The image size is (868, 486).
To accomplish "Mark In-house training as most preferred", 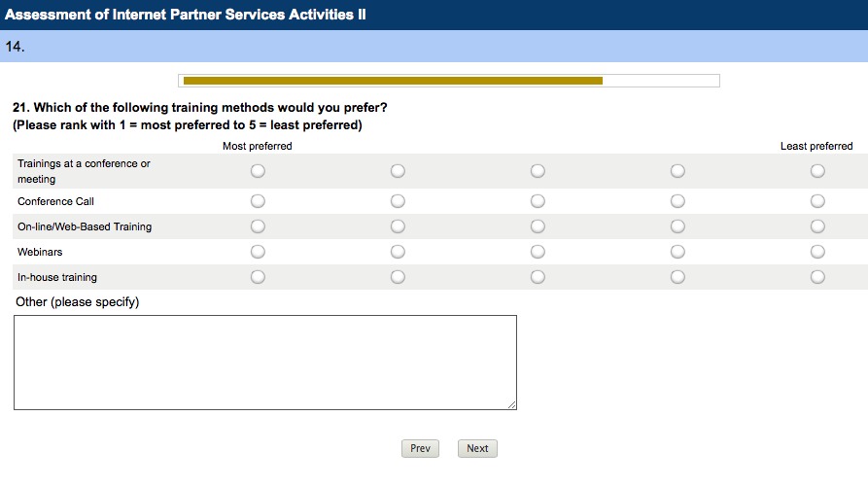I will pyautogui.click(x=258, y=277).
